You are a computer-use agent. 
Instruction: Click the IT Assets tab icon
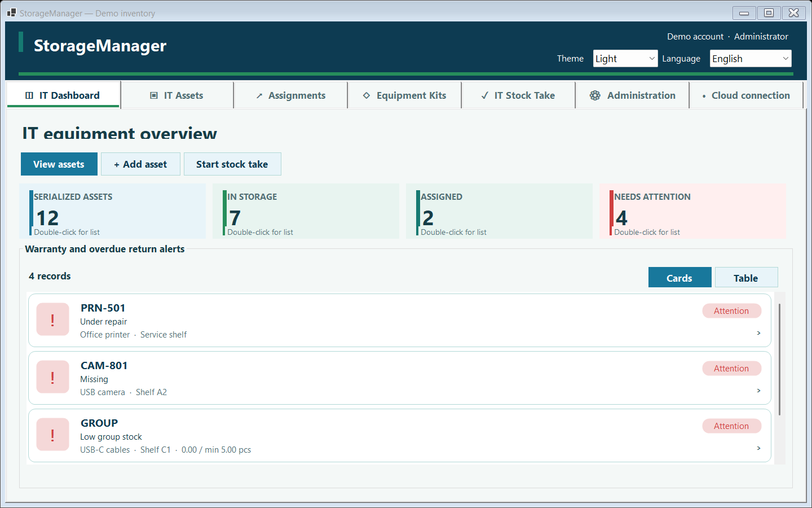[154, 95]
